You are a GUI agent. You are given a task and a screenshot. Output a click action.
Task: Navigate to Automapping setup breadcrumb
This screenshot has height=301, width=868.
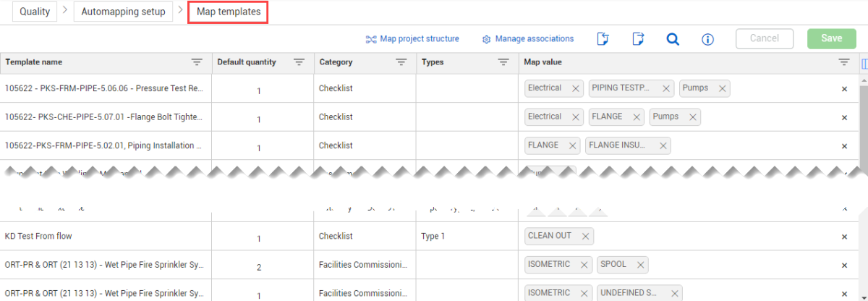click(x=123, y=12)
